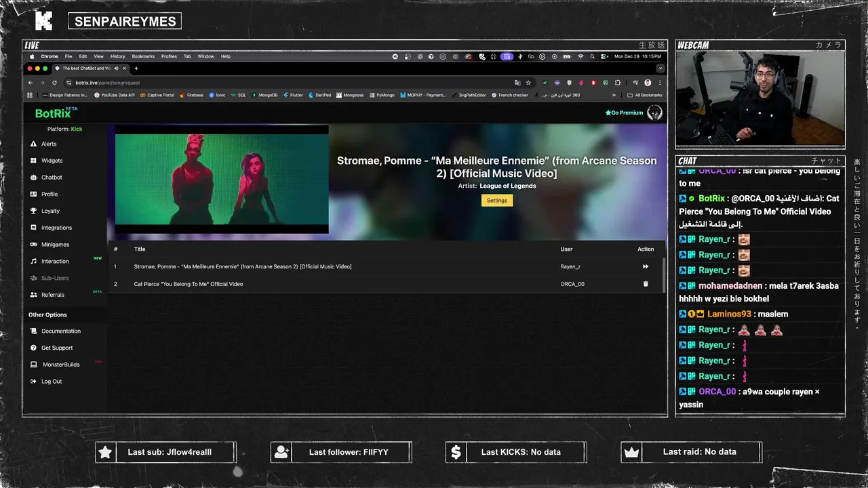This screenshot has height=488, width=868.
Task: Open the Documentation scroll icon
Action: pos(33,331)
